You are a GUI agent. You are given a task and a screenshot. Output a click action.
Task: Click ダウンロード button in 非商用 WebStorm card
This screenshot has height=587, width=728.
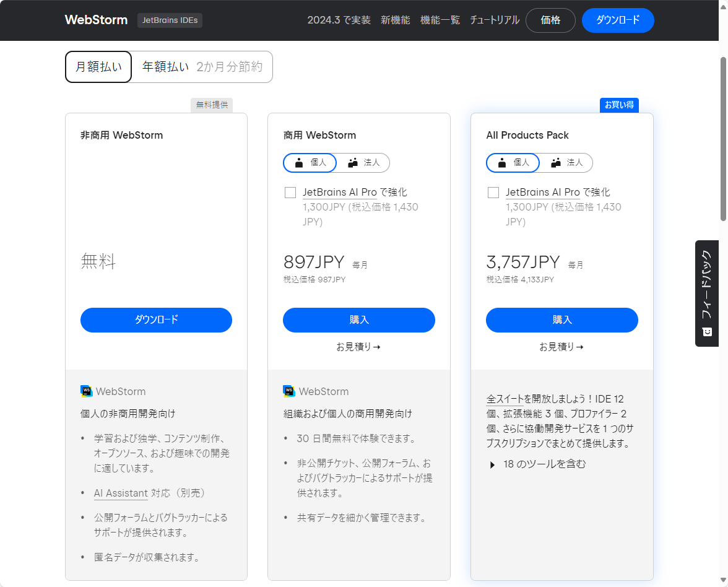tap(156, 320)
